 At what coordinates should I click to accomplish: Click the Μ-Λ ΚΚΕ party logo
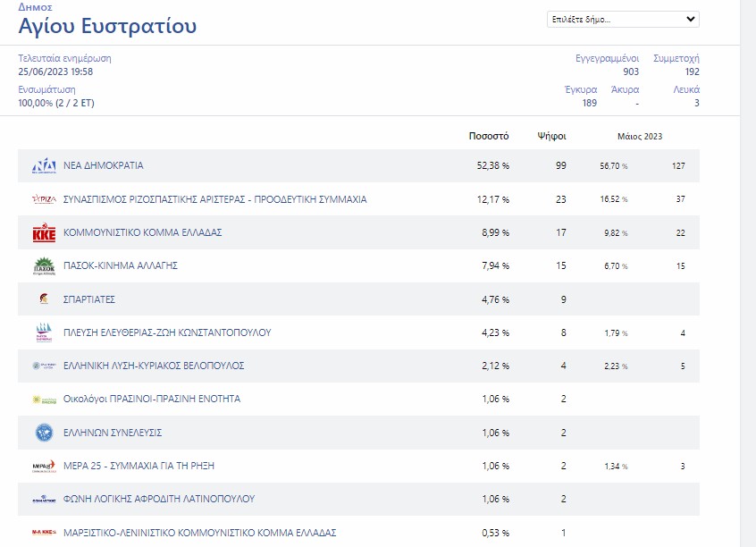tap(44, 533)
